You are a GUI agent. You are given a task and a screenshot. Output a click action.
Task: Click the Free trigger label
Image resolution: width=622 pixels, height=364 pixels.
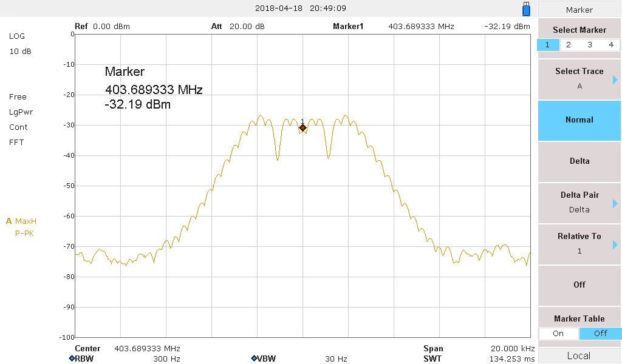tap(18, 96)
